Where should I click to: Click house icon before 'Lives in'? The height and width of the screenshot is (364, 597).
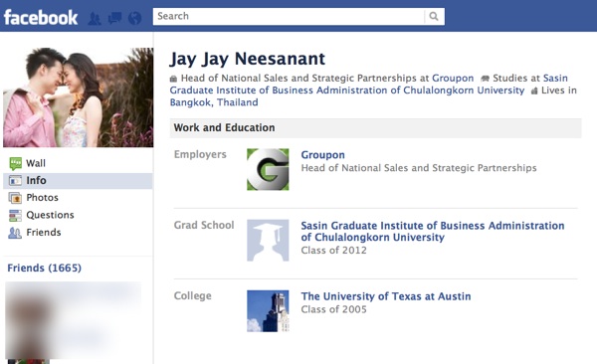pos(534,91)
